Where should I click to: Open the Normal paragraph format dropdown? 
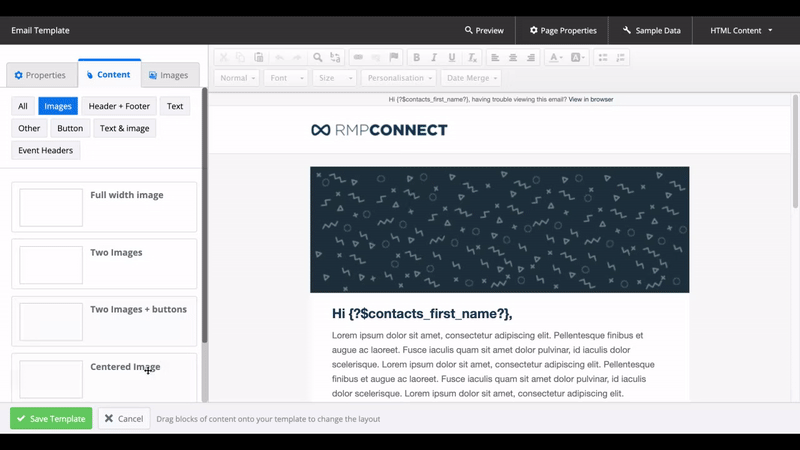[x=237, y=78]
